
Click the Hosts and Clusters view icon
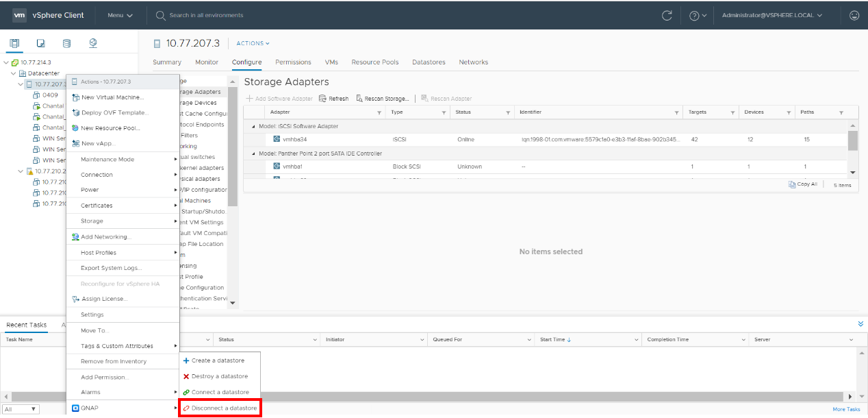(x=14, y=43)
